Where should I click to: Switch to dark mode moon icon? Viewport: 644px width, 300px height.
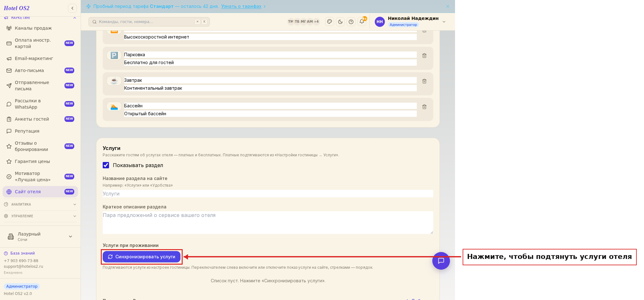pos(340,22)
